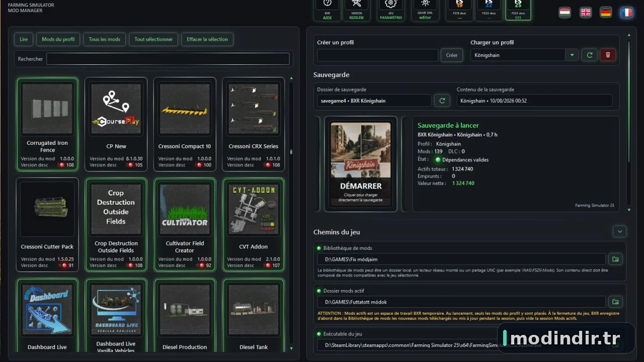Reload the selected Königshain profile
Viewport: 644px width, 362px height.
[589, 55]
